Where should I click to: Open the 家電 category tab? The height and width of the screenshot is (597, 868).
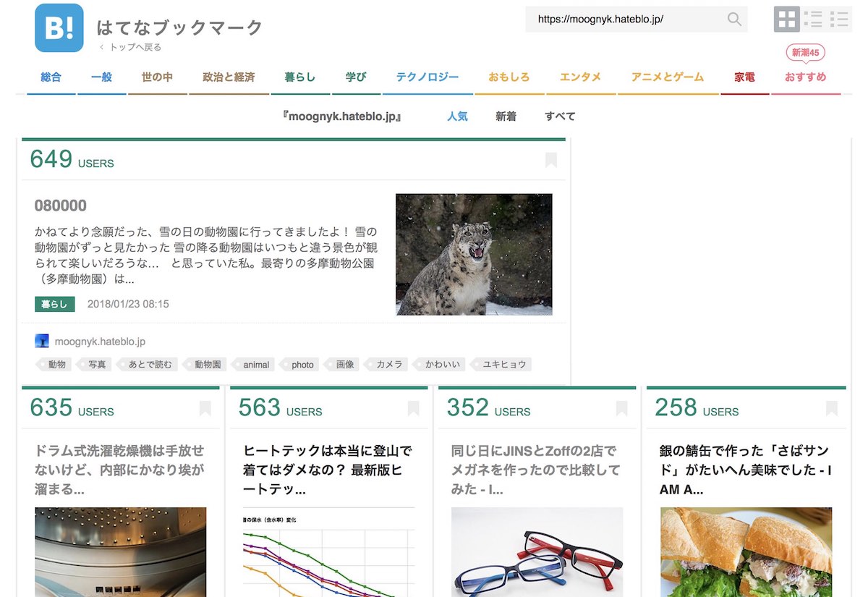[x=745, y=77]
